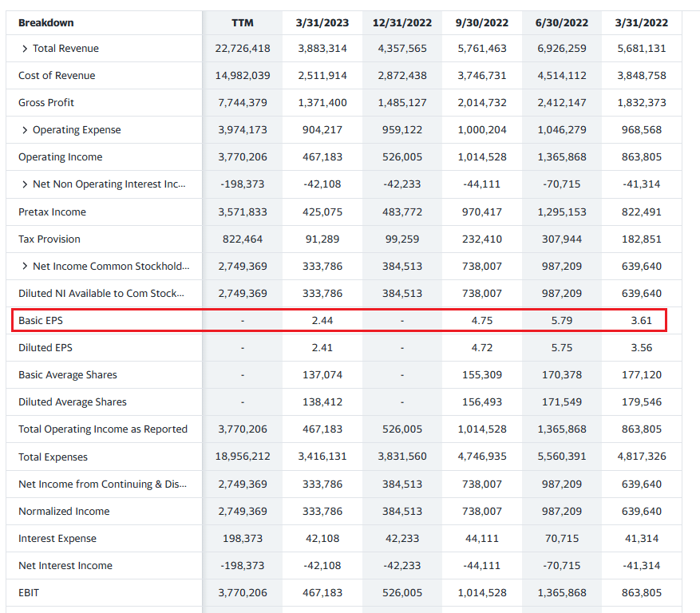Select the 9/30/2022 column header
The image size is (700, 613).
pyautogui.click(x=482, y=23)
